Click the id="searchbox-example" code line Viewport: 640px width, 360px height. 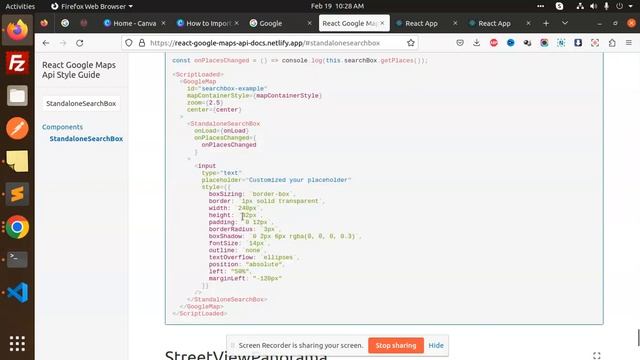click(227, 89)
